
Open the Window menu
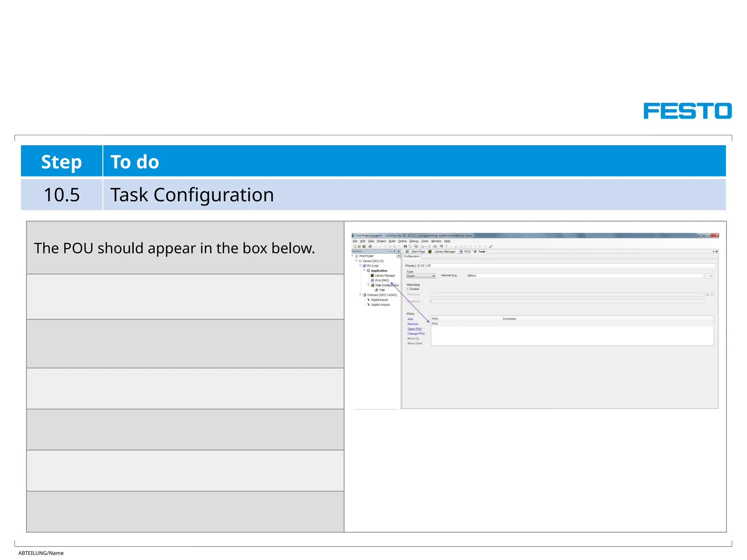pos(436,241)
